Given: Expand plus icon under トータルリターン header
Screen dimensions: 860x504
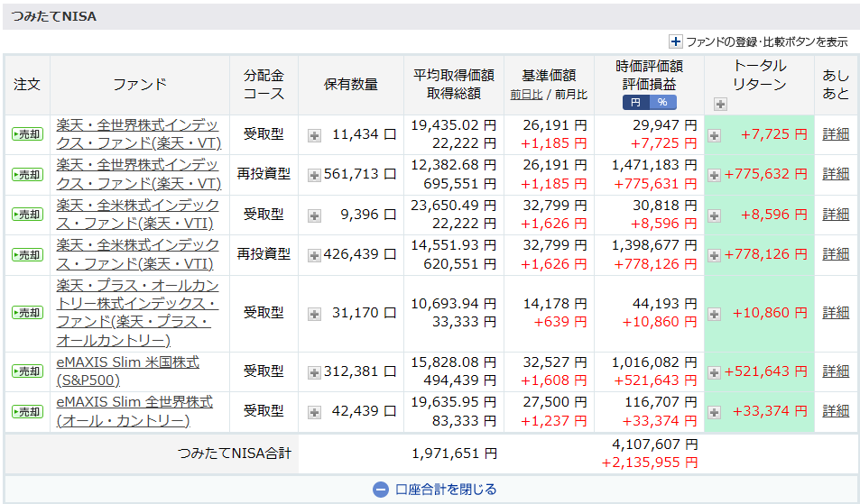Looking at the screenshot, I should coord(720,104).
